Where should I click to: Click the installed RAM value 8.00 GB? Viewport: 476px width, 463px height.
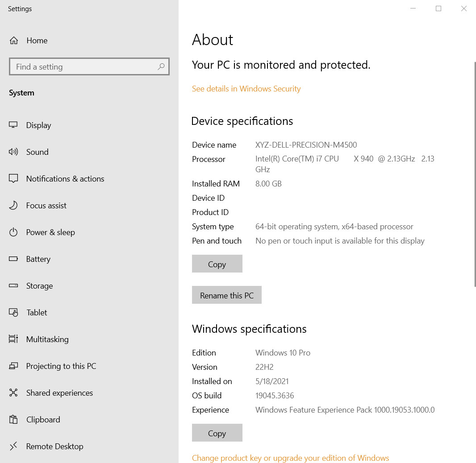[x=268, y=183]
